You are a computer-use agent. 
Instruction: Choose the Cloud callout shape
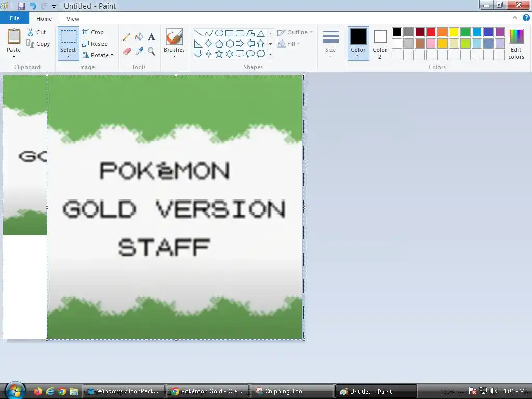(x=261, y=54)
